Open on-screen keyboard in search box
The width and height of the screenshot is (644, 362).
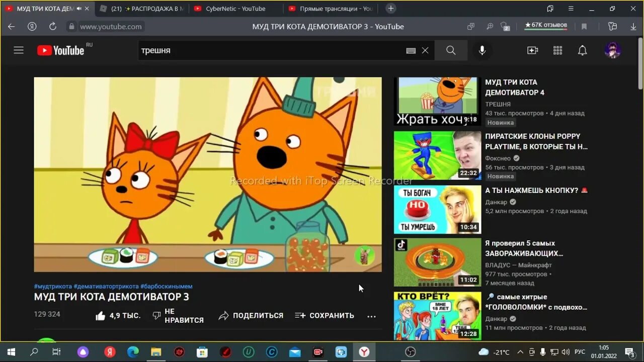point(411,50)
